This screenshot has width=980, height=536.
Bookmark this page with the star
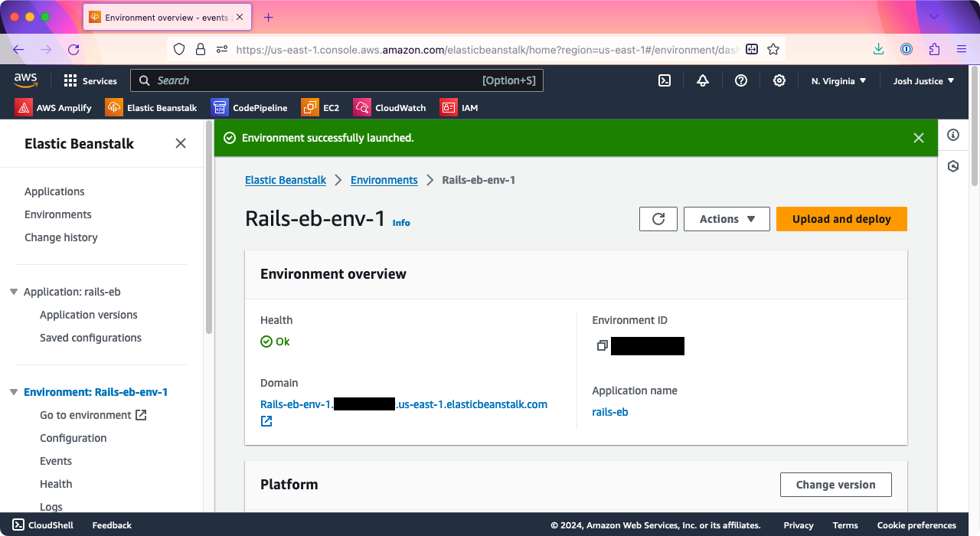click(773, 49)
